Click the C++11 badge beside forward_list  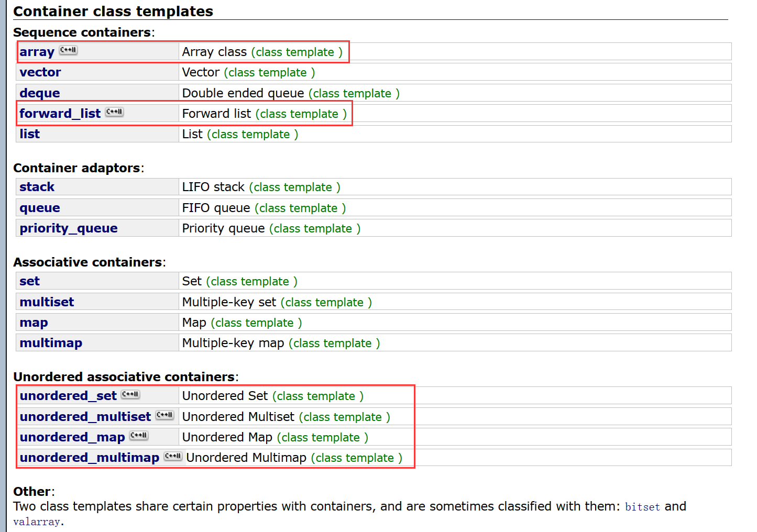pyautogui.click(x=114, y=112)
